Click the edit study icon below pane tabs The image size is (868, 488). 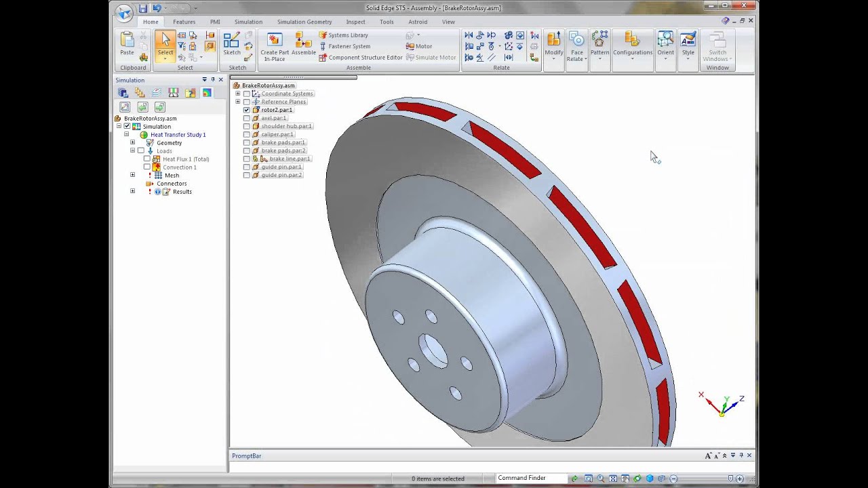pos(125,107)
